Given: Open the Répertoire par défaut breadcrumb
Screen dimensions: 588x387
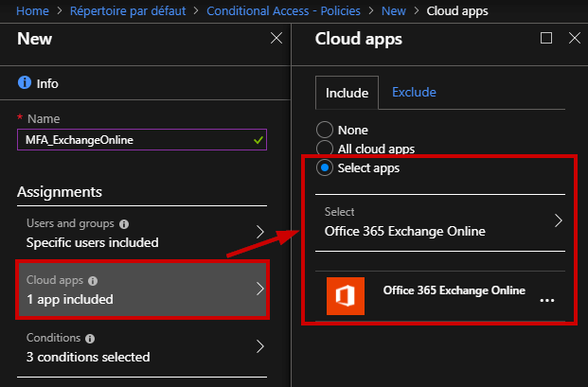Looking at the screenshot, I should [128, 10].
